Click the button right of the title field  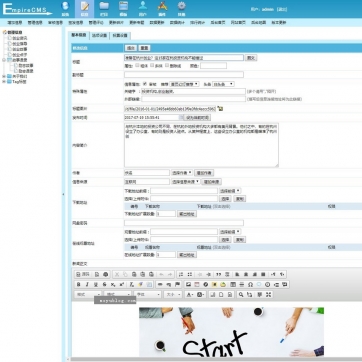point(251,58)
